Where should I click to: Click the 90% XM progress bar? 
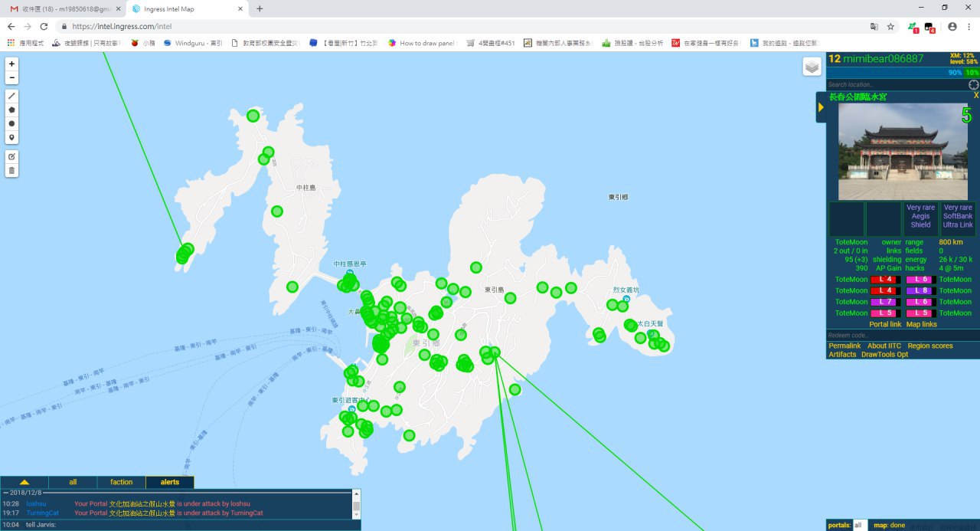coord(894,73)
